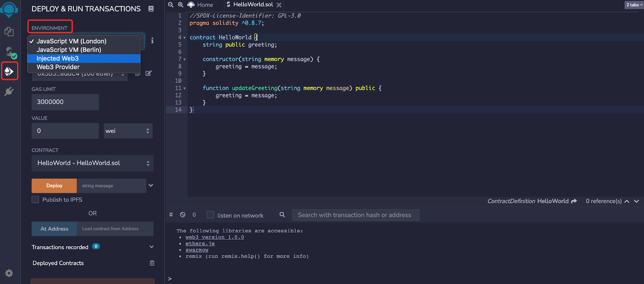The width and height of the screenshot is (644, 284).
Task: Fold updateGreeting function on line 11
Action: click(x=184, y=88)
